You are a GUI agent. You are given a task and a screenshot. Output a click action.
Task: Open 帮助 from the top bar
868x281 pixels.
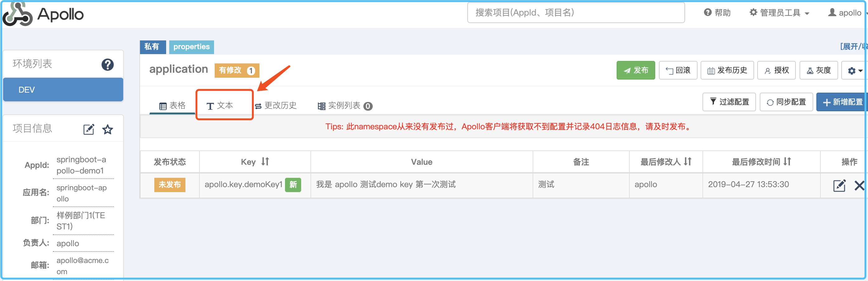click(x=717, y=13)
